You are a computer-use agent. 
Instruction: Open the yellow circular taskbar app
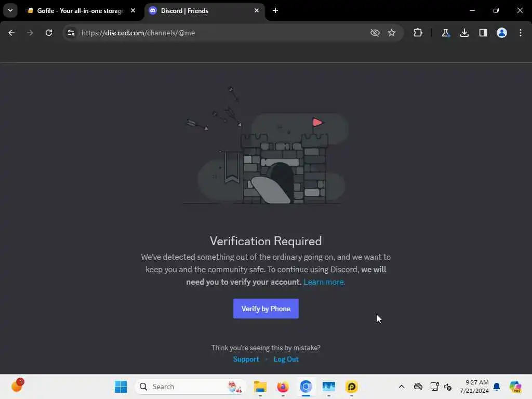tap(352, 387)
